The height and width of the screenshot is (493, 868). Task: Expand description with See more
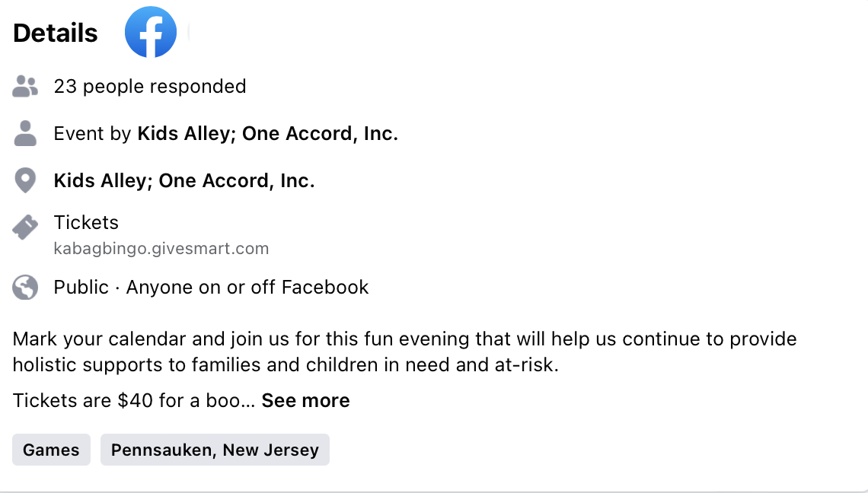click(x=305, y=400)
